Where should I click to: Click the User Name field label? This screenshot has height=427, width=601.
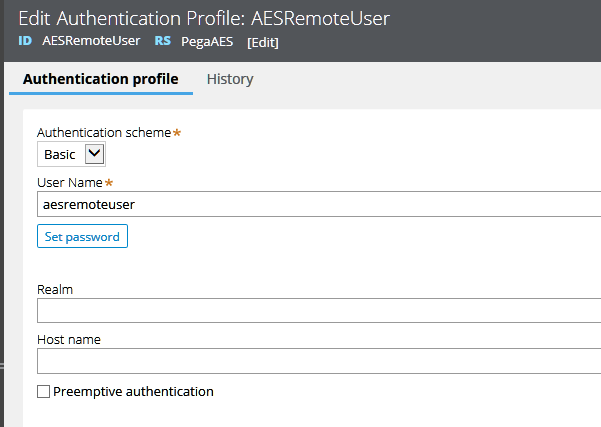point(70,183)
